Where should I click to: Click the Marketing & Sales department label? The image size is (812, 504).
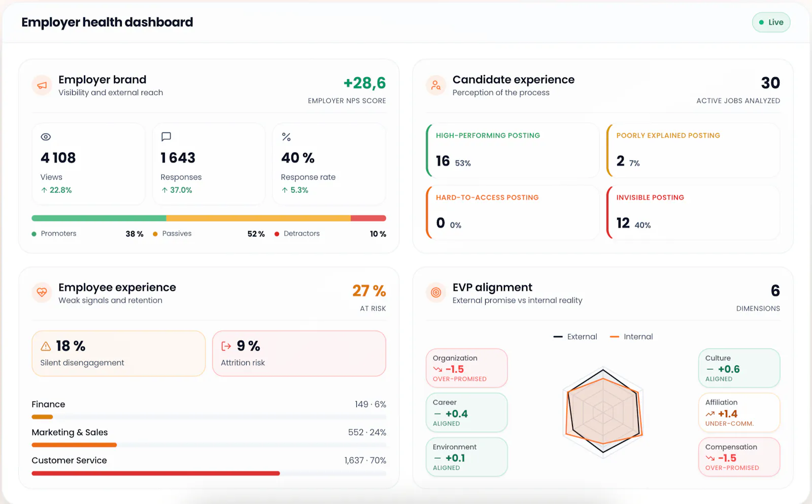pyautogui.click(x=70, y=432)
